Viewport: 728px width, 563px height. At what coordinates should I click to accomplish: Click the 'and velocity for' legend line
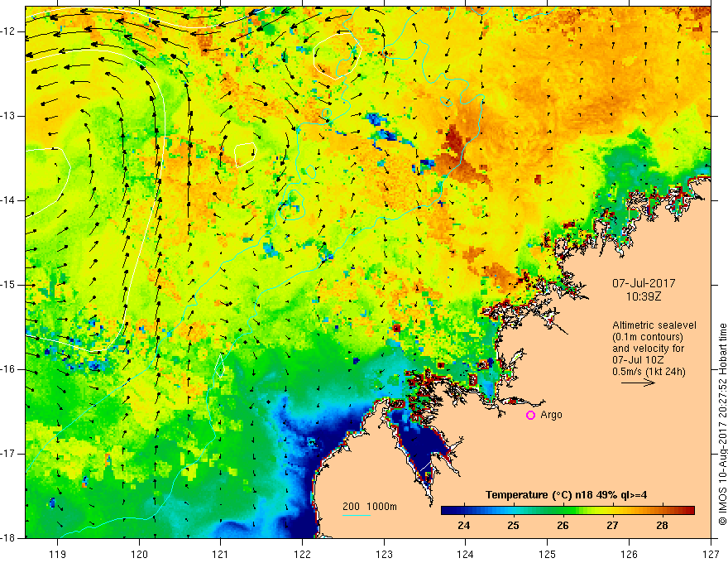648,349
